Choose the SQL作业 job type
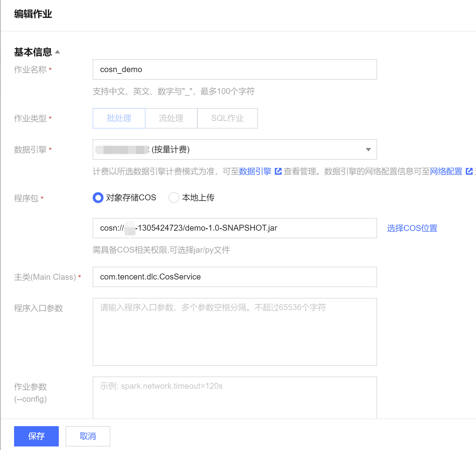Screen dimensions: 476x450 point(228,118)
